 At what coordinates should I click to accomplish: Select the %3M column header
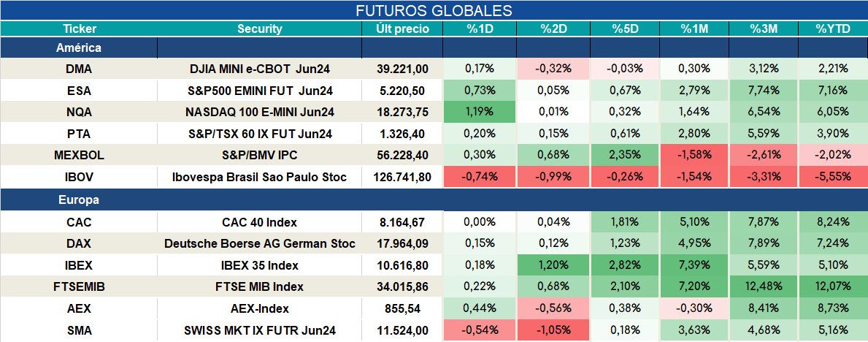click(x=764, y=29)
